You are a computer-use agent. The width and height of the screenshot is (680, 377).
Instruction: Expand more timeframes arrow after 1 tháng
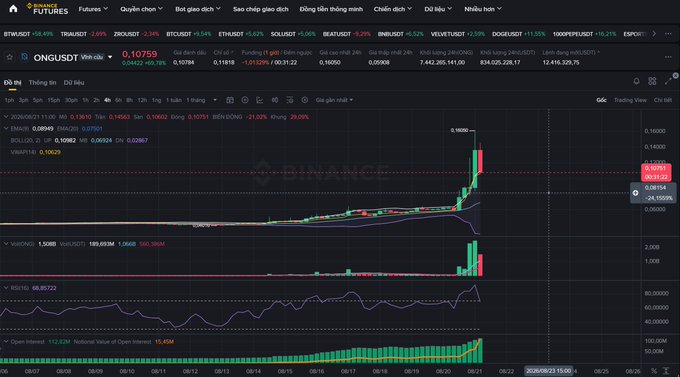(215, 100)
